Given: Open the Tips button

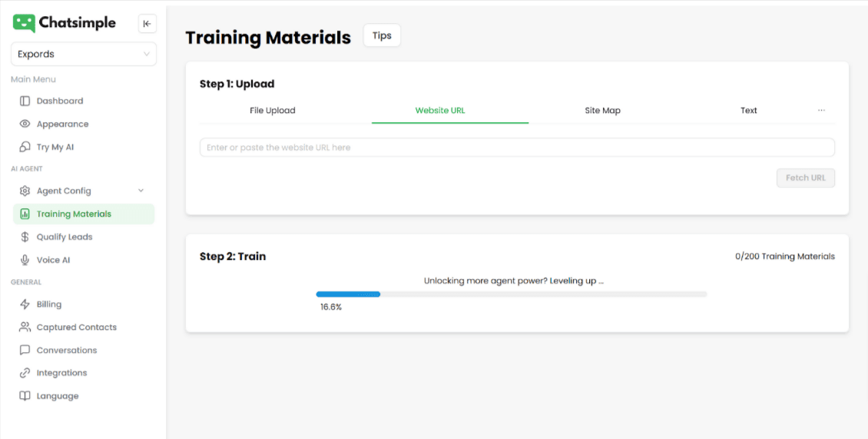Looking at the screenshot, I should [x=382, y=35].
